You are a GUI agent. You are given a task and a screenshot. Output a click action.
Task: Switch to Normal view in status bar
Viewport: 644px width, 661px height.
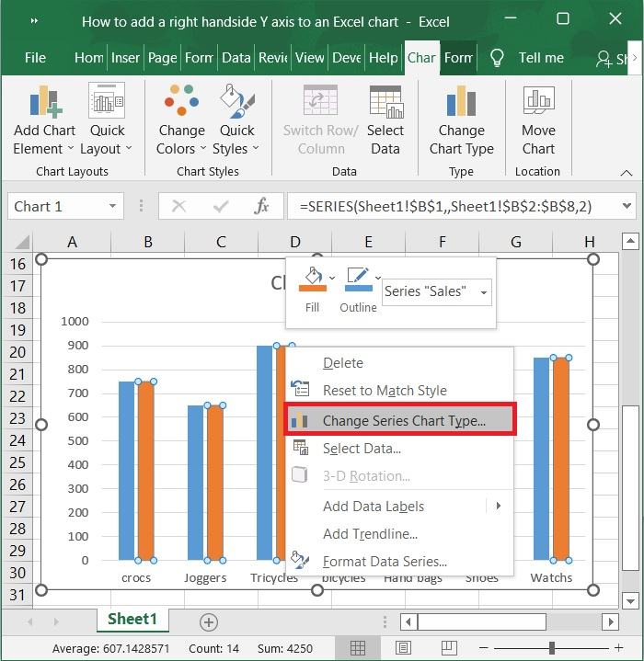(359, 648)
